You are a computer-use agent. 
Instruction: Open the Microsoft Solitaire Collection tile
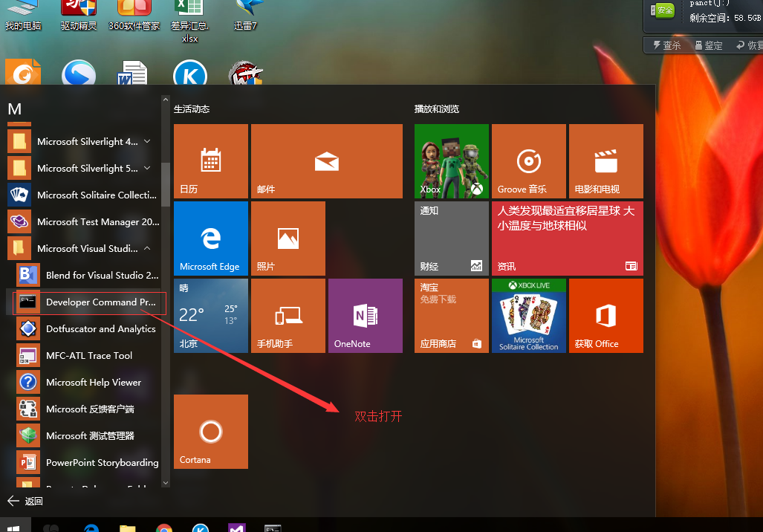pyautogui.click(x=529, y=316)
